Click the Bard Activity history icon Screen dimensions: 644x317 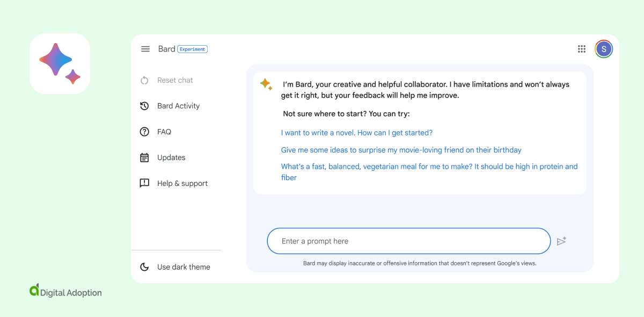click(144, 106)
